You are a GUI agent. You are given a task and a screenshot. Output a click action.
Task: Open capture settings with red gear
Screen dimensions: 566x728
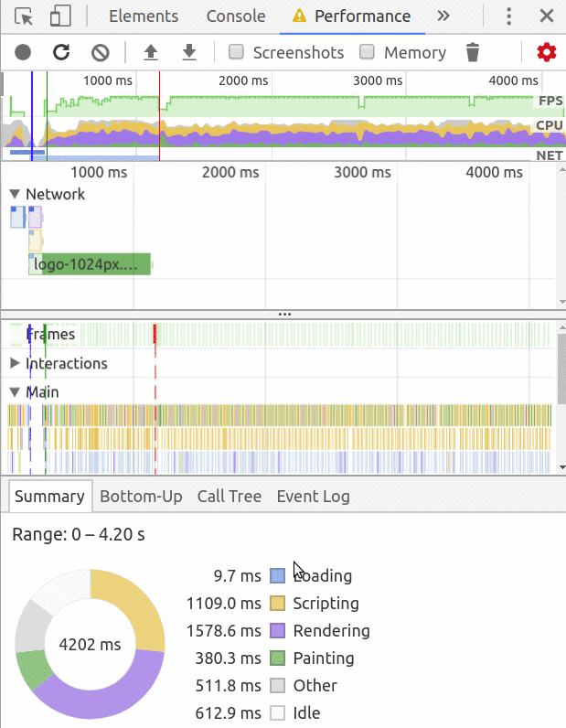(x=546, y=52)
